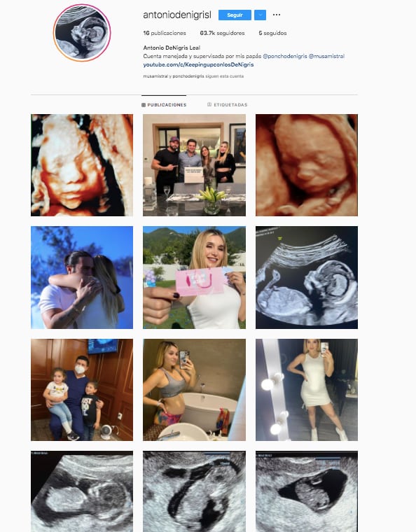Open the three-dots more options menu

[x=277, y=15]
